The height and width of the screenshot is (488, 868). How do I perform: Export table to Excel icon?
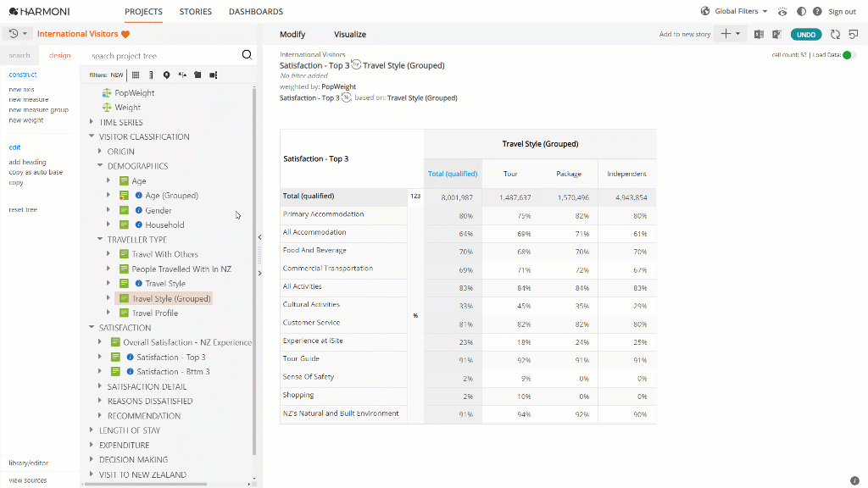point(759,34)
